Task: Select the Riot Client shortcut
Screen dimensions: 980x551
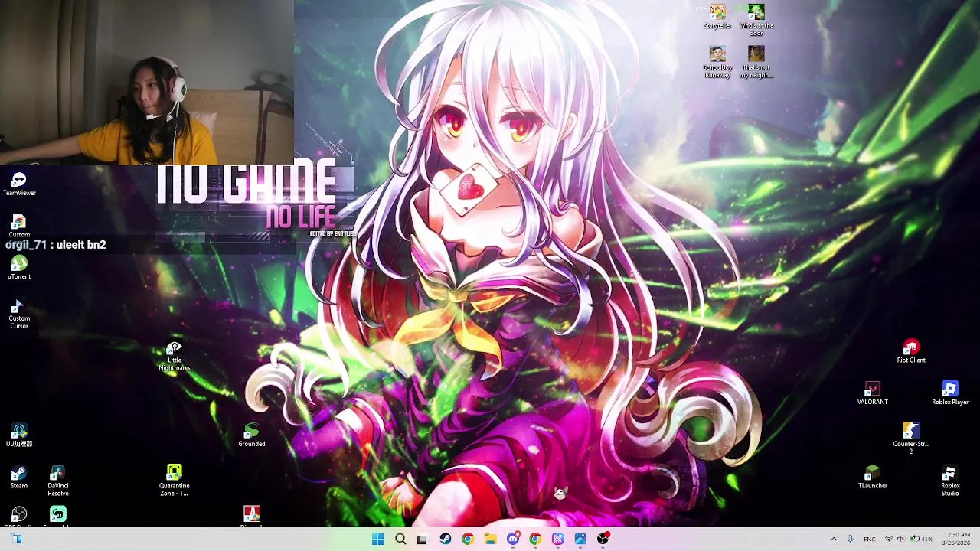Action: 911,352
